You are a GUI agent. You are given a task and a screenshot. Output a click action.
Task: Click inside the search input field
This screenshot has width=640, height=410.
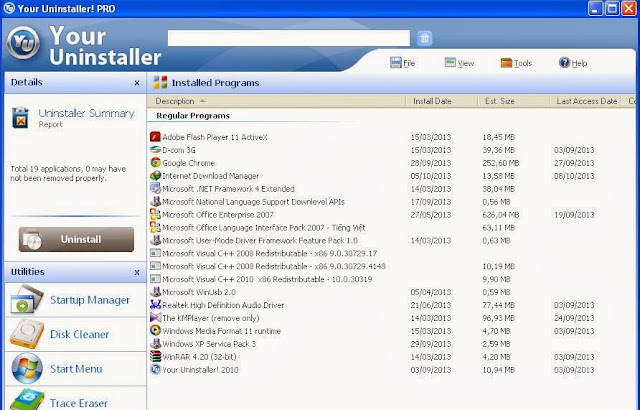click(x=289, y=38)
